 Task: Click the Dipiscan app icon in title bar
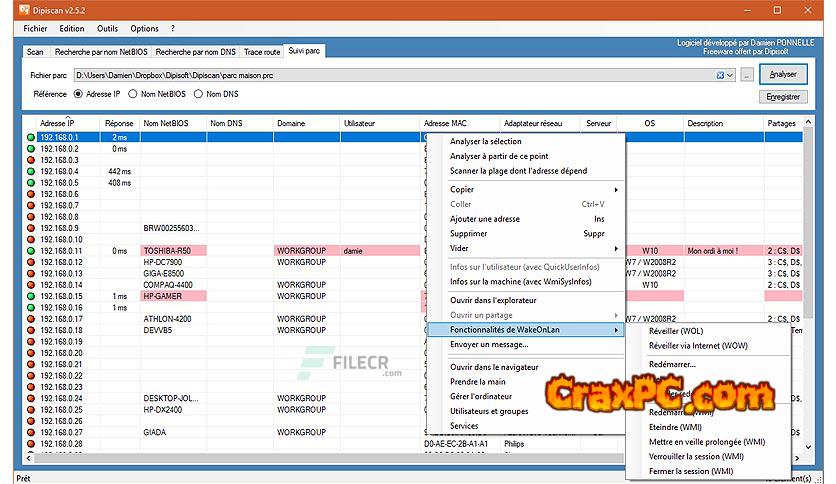pyautogui.click(x=26, y=10)
